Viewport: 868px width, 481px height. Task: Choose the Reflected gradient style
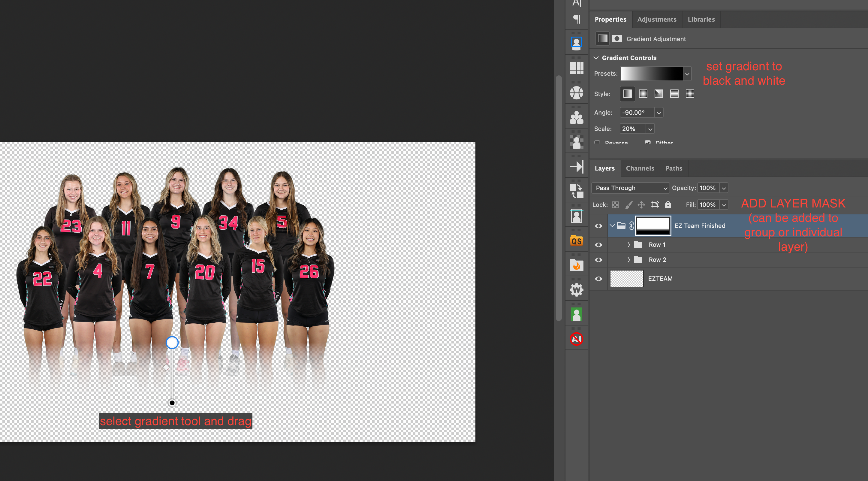[674, 94]
